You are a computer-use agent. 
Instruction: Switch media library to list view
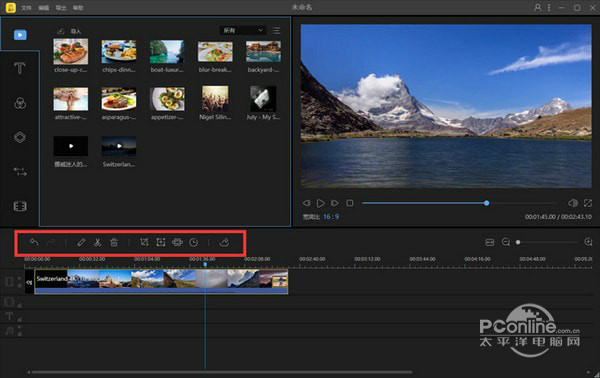tap(276, 30)
